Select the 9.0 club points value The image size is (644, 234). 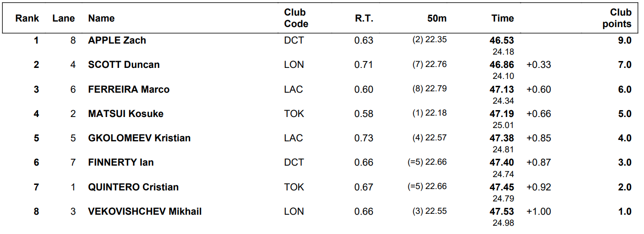pos(625,40)
